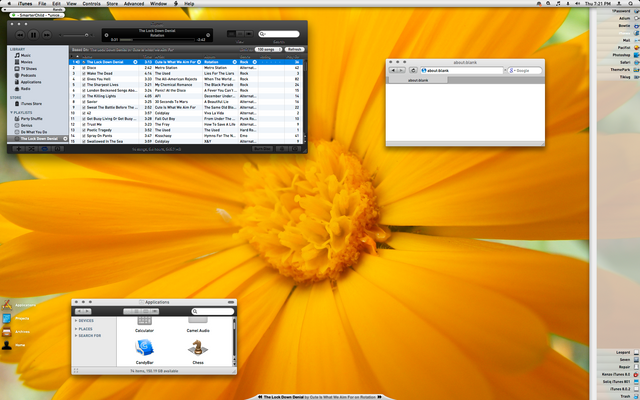Click the Refresh button in Genius bar
Viewport: 640px width, 400px height.
coord(294,48)
